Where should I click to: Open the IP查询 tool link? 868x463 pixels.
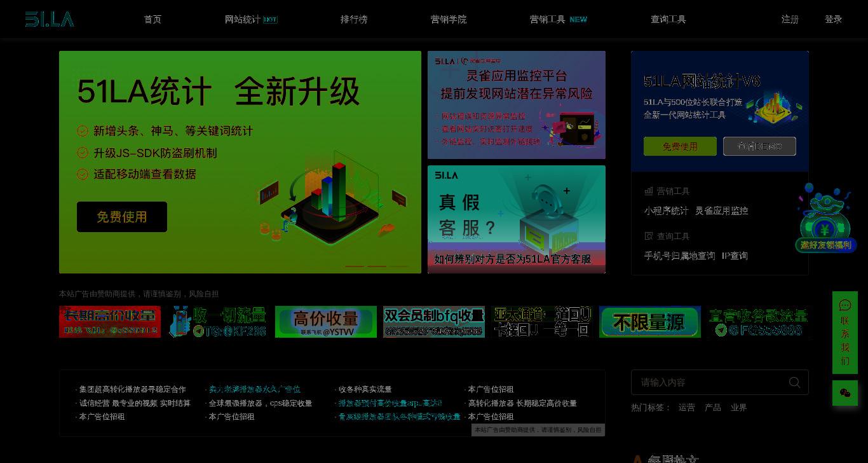[735, 256]
